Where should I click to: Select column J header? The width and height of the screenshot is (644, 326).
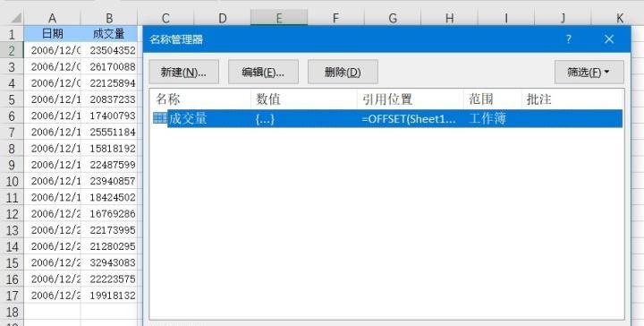point(563,18)
